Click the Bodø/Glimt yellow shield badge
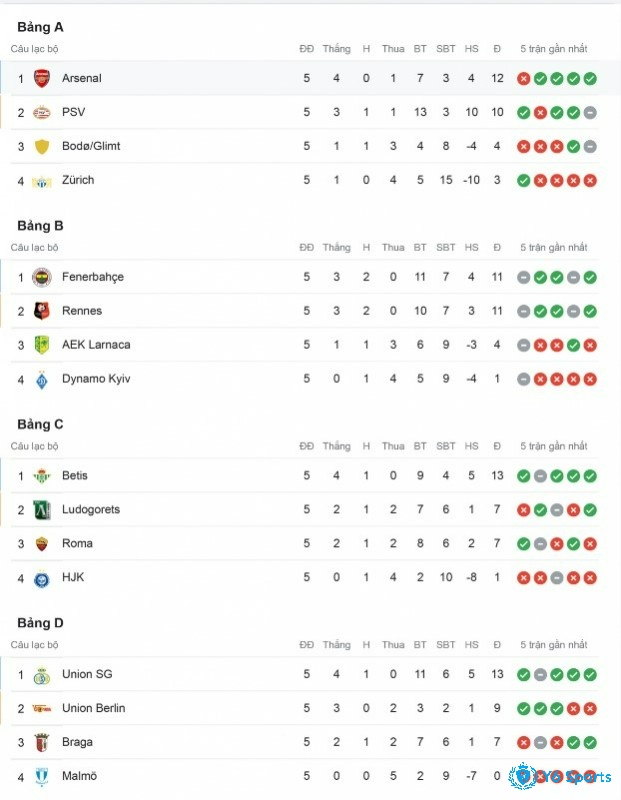The height and width of the screenshot is (800, 621). click(x=42, y=146)
